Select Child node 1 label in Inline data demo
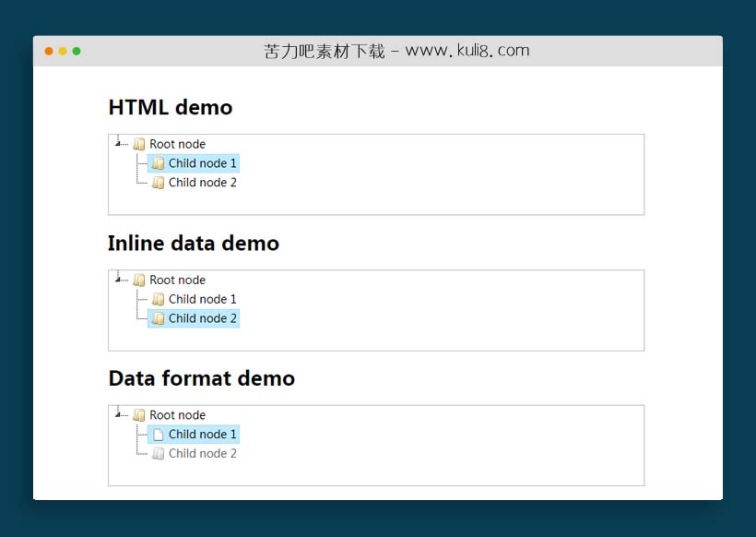 click(x=202, y=299)
